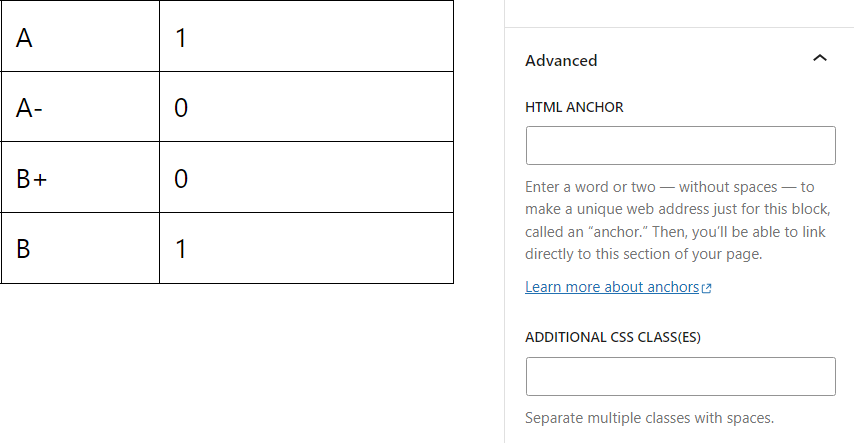Focus the HTML anchor text field
Image resolution: width=854 pixels, height=443 pixels.
coord(680,145)
